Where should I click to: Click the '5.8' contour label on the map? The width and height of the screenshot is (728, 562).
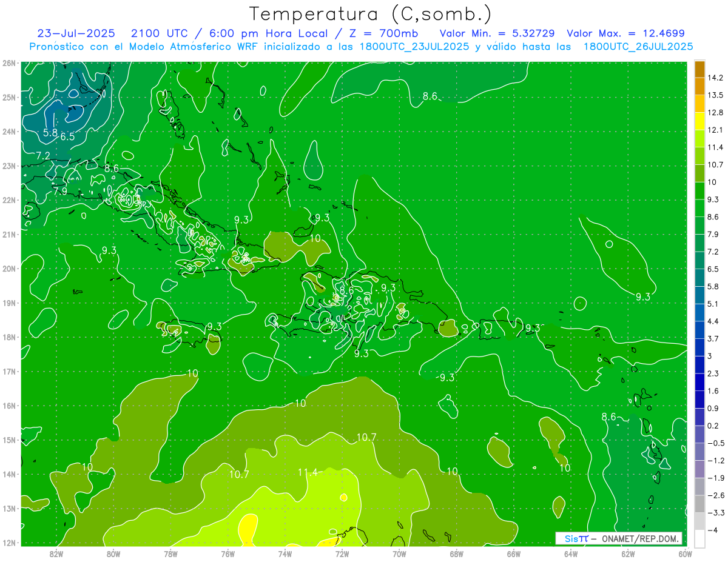pos(51,132)
